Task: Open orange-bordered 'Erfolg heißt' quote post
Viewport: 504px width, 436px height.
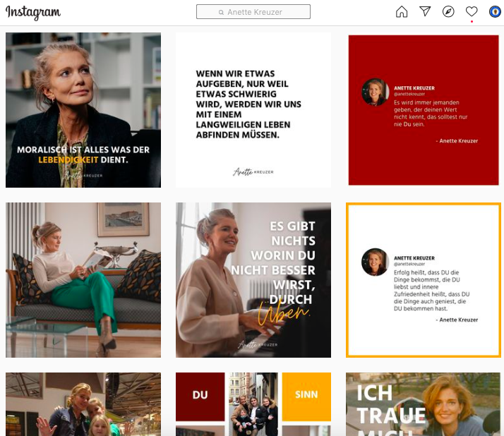Action: tap(424, 280)
